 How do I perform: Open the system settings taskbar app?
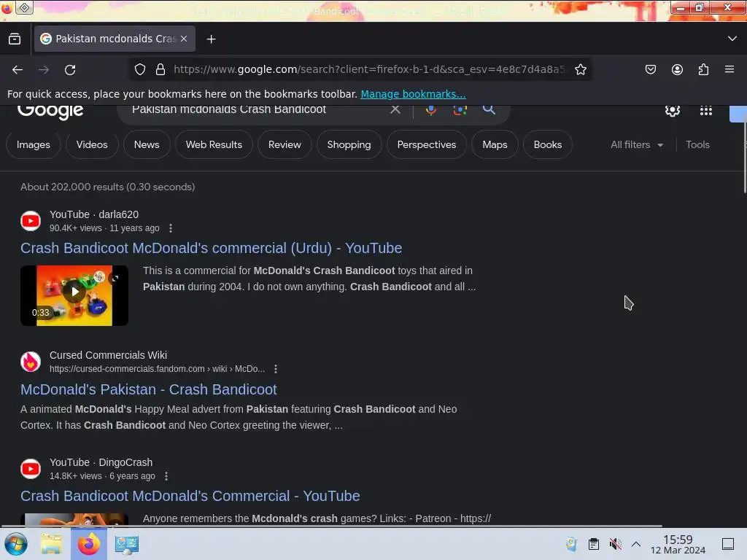(x=127, y=544)
